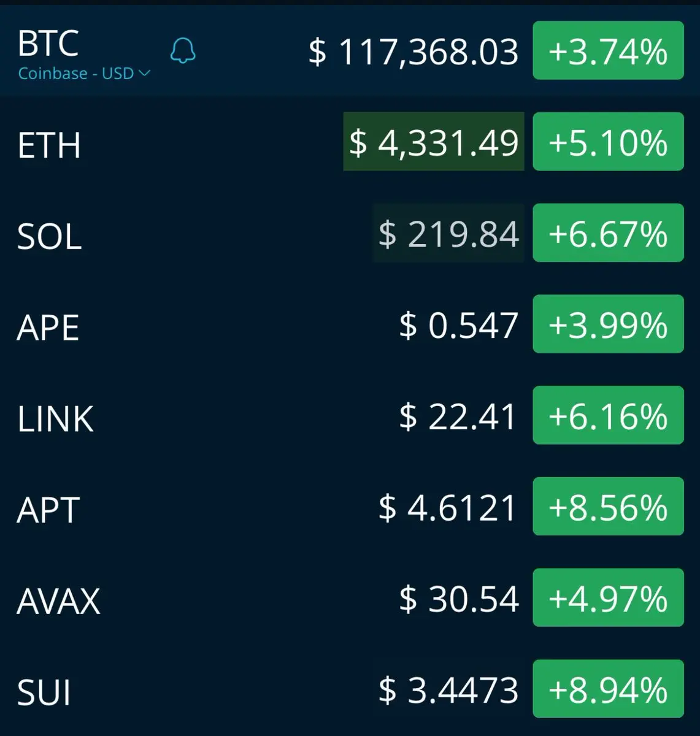Toggle the BTC +3.74% change badge
This screenshot has height=736, width=700.
(x=608, y=50)
